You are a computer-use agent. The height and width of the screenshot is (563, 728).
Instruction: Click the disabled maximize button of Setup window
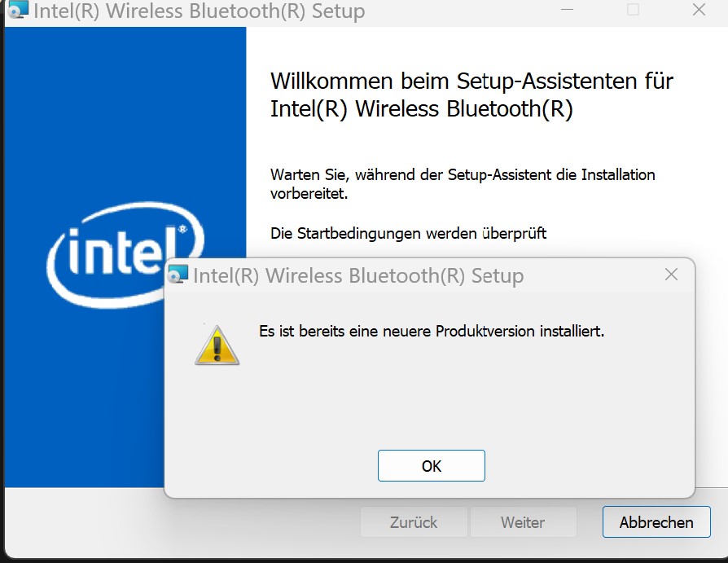pyautogui.click(x=633, y=10)
